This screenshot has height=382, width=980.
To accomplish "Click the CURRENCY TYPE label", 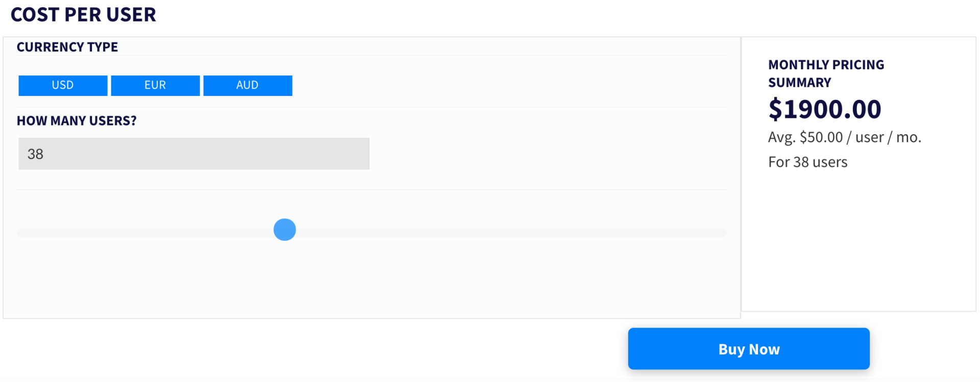I will 67,47.
